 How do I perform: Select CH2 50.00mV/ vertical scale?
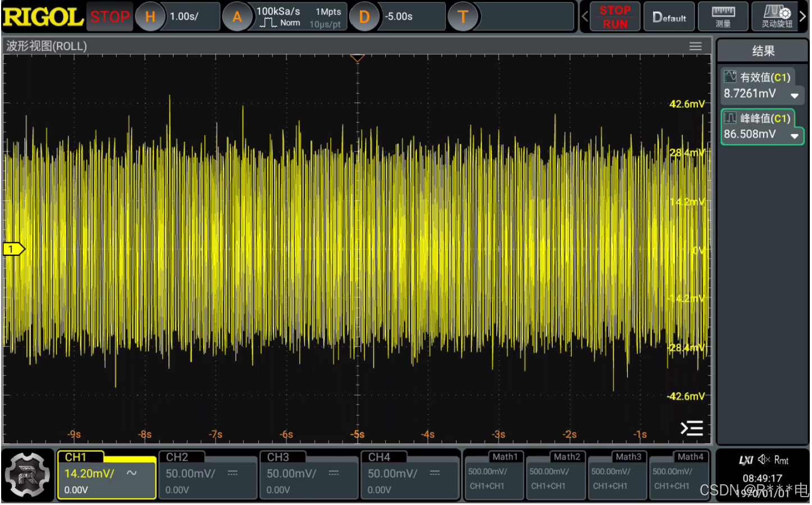190,474
